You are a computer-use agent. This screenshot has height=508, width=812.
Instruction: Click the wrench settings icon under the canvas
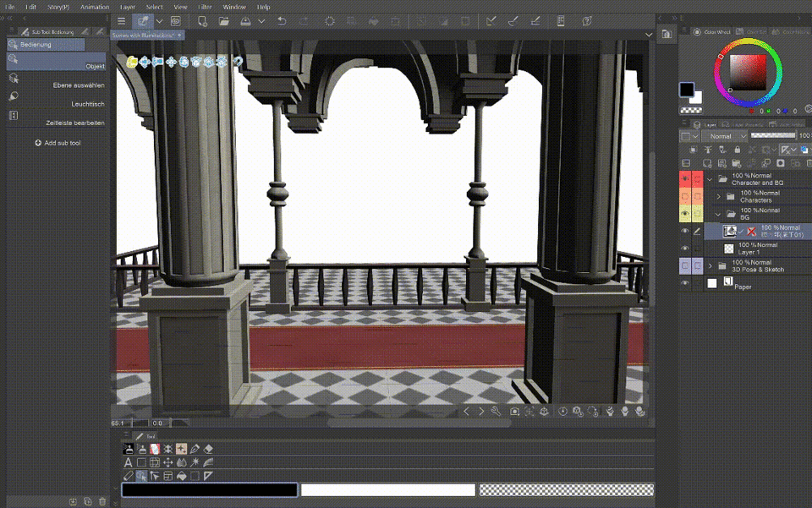[497, 412]
